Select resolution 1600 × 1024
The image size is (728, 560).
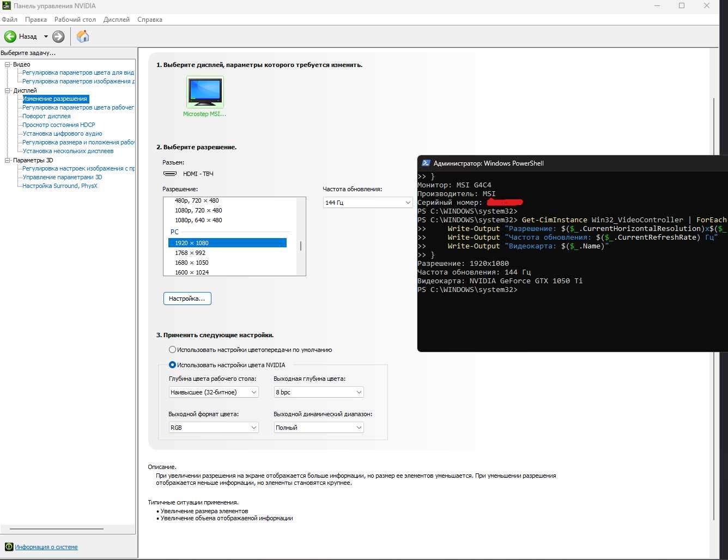click(192, 272)
